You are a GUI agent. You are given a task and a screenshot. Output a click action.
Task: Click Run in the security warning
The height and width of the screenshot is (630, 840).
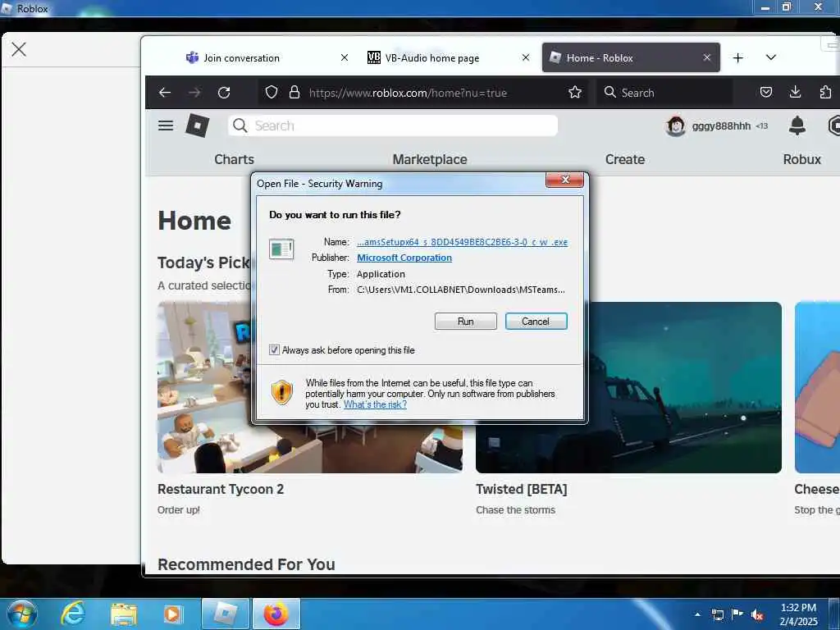(466, 322)
